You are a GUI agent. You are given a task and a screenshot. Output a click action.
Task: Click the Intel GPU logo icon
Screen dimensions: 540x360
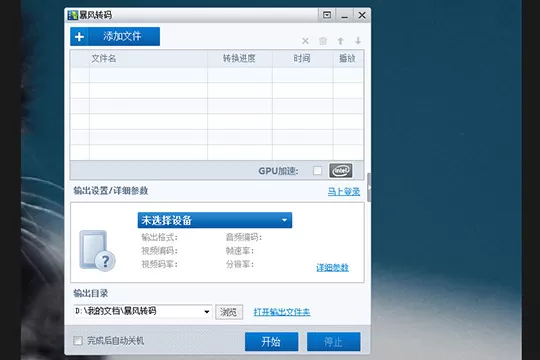coord(341,171)
